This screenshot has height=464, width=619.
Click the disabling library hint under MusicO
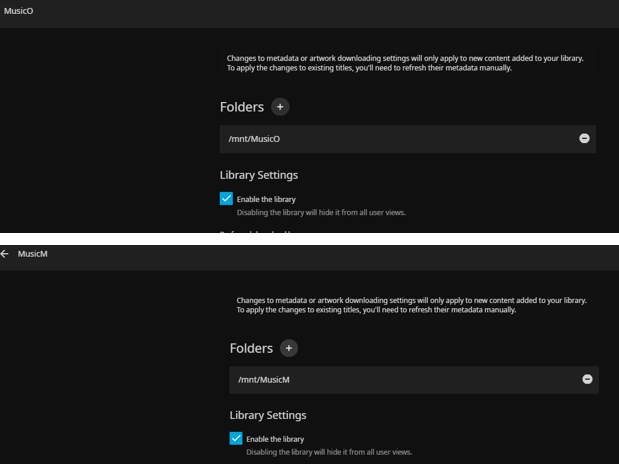click(320, 212)
